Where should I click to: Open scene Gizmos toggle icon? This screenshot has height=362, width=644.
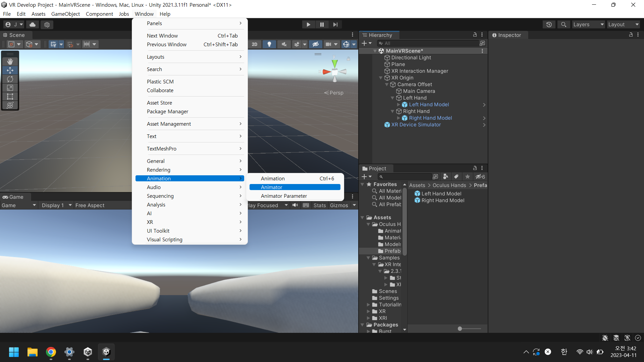tap(346, 44)
